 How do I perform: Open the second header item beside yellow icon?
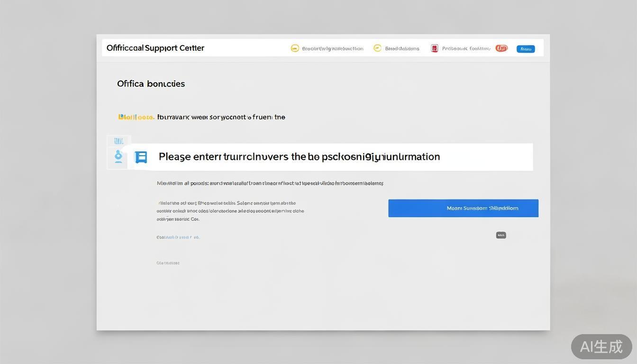[x=402, y=48]
